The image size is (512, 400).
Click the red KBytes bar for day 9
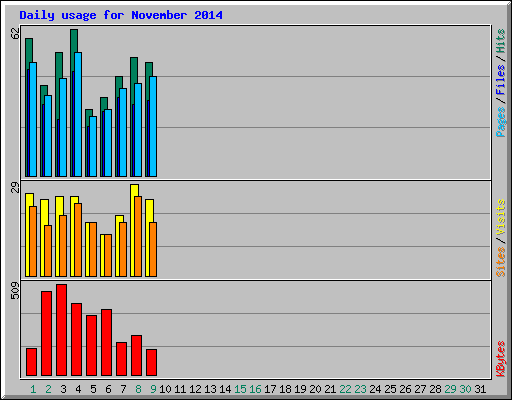click(151, 363)
